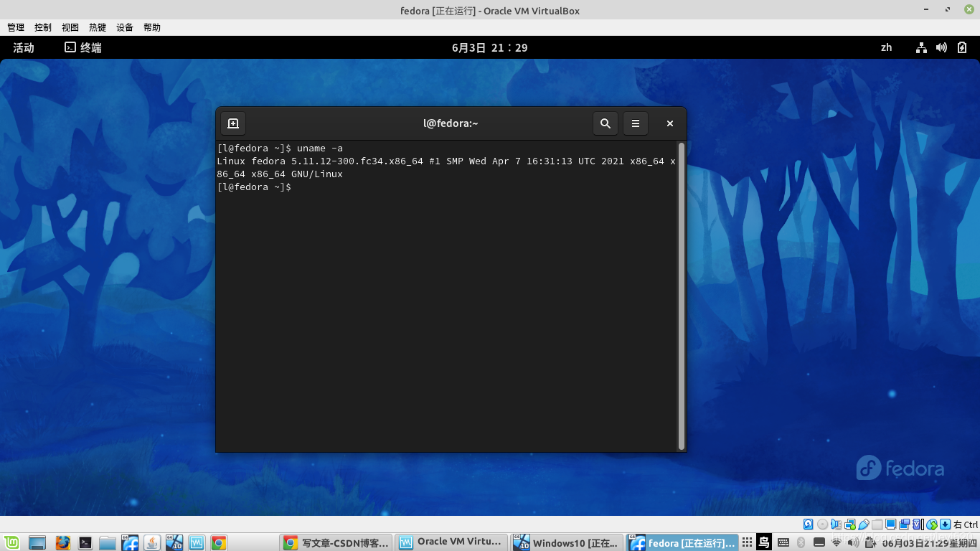
Task: Click the Bluetooth icon in the host tray
Action: (x=801, y=542)
